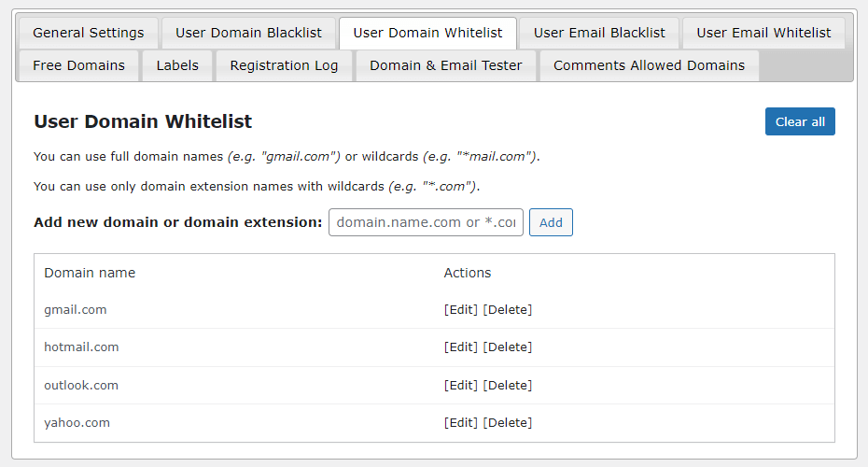This screenshot has width=868, height=467.
Task: Focus the new domain input field
Action: click(x=426, y=222)
